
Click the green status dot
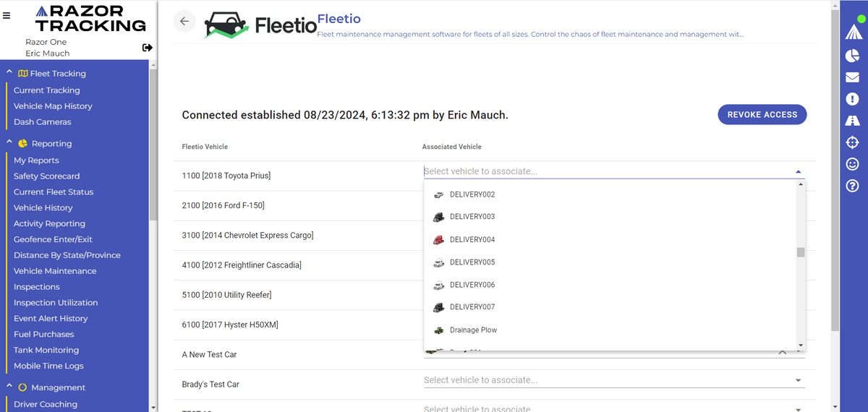(861, 19)
